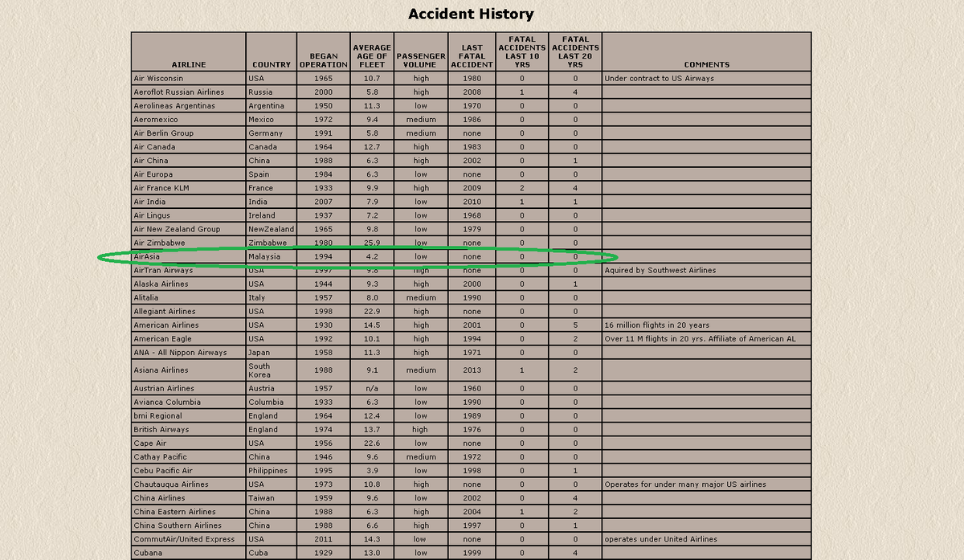
Task: Select the Air Wisconsin airline name
Action: [x=158, y=78]
